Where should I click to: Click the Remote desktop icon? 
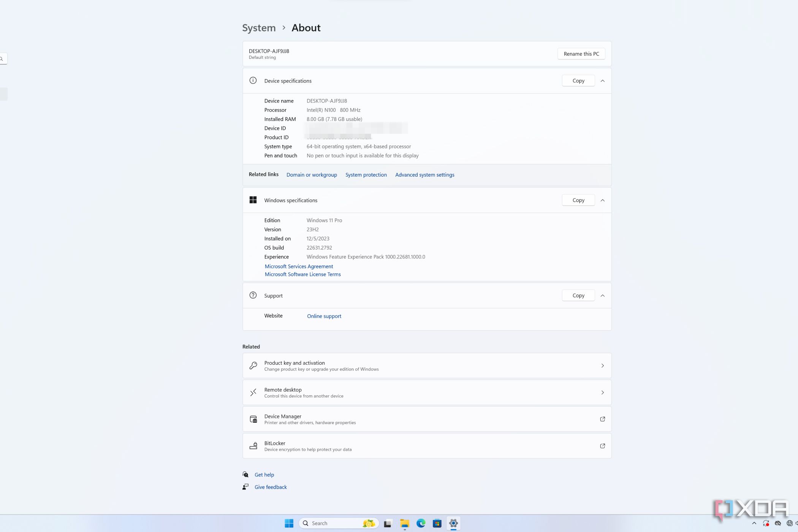pos(253,392)
